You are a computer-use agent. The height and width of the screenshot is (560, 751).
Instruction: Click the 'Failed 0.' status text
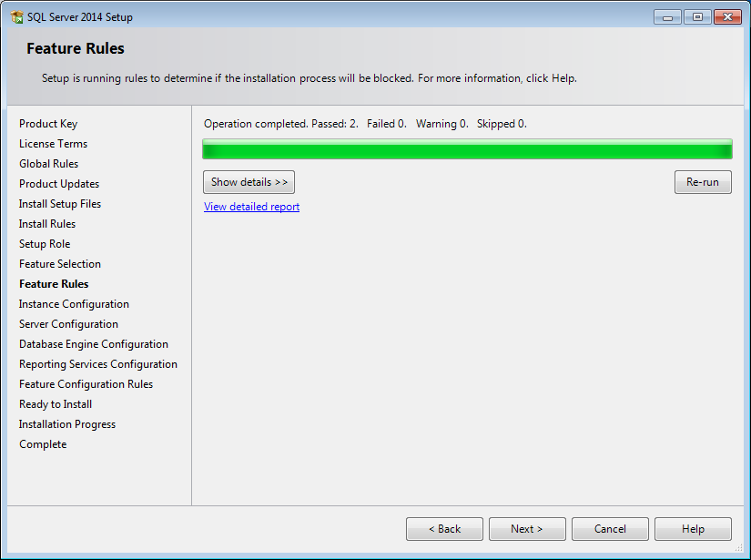coord(387,124)
